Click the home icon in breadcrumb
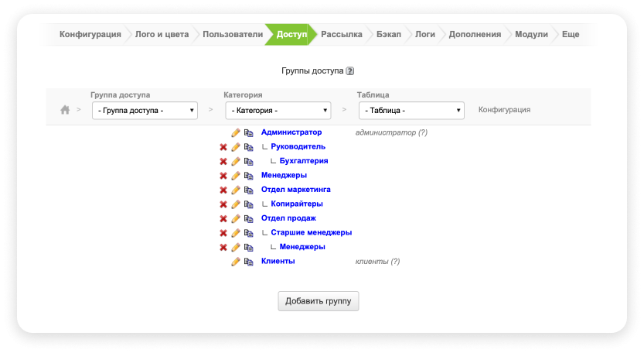The width and height of the screenshot is (644, 353). point(65,110)
